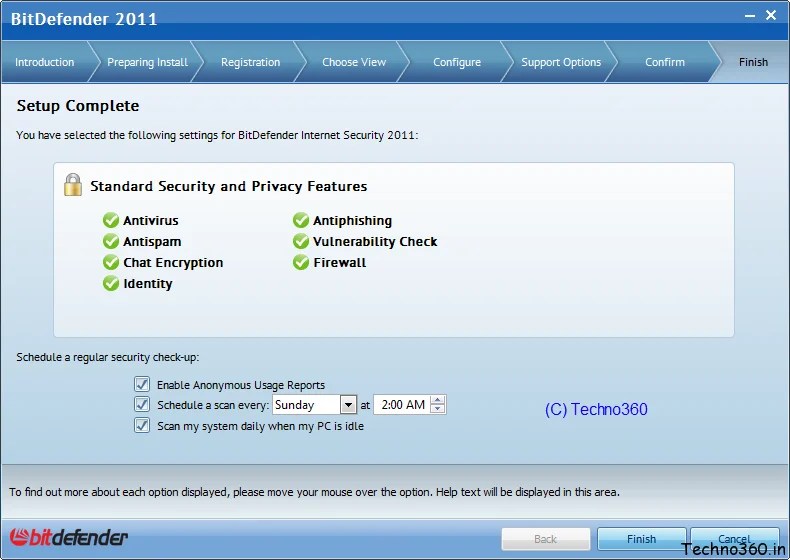Increase scan time with up arrow
790x560 pixels.
pyautogui.click(x=438, y=400)
